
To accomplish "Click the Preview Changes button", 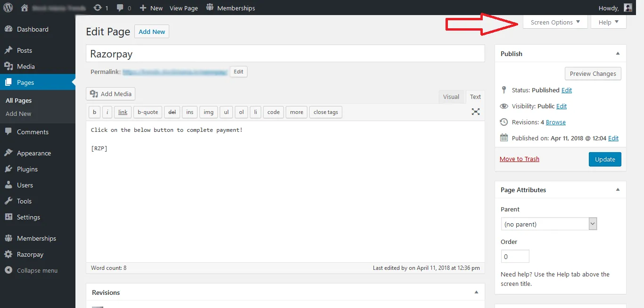I will (593, 73).
